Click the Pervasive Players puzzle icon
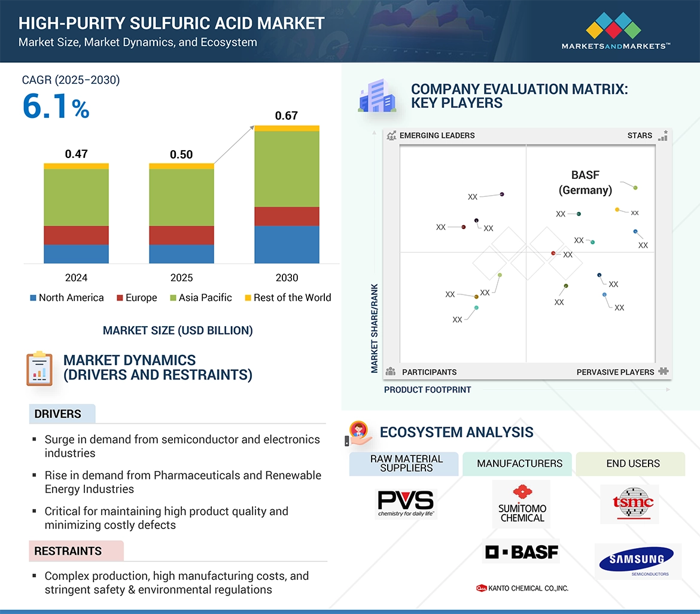700x614 pixels. pyautogui.click(x=663, y=372)
